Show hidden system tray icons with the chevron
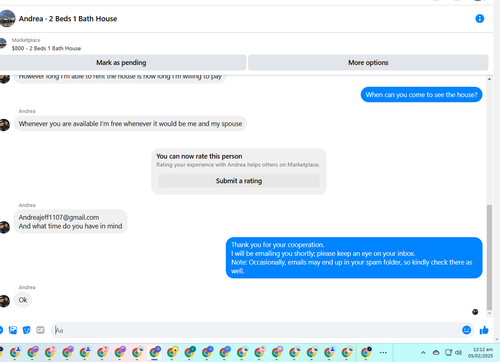Image resolution: width=500 pixels, height=362 pixels. (x=423, y=352)
